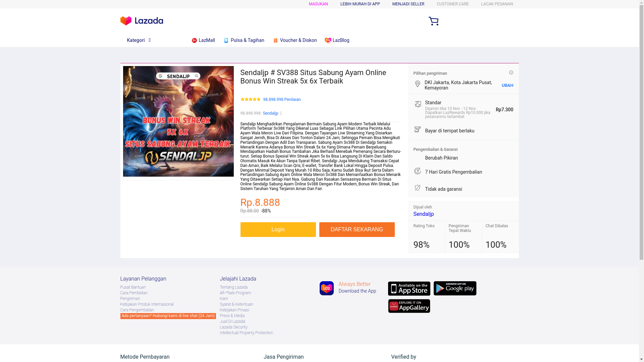Screen dimensions: 644x362
Task: Open Kebijakan Privasi footer link
Action: tap(234, 310)
